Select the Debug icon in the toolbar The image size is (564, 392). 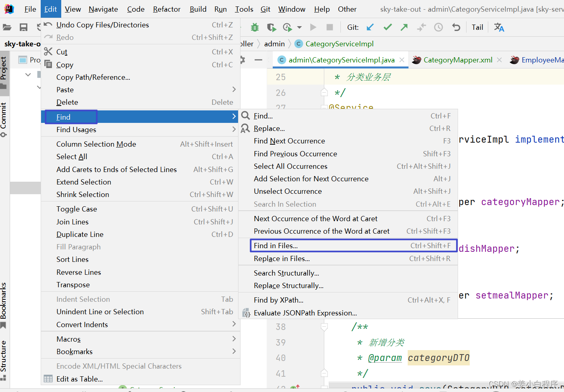tap(254, 27)
